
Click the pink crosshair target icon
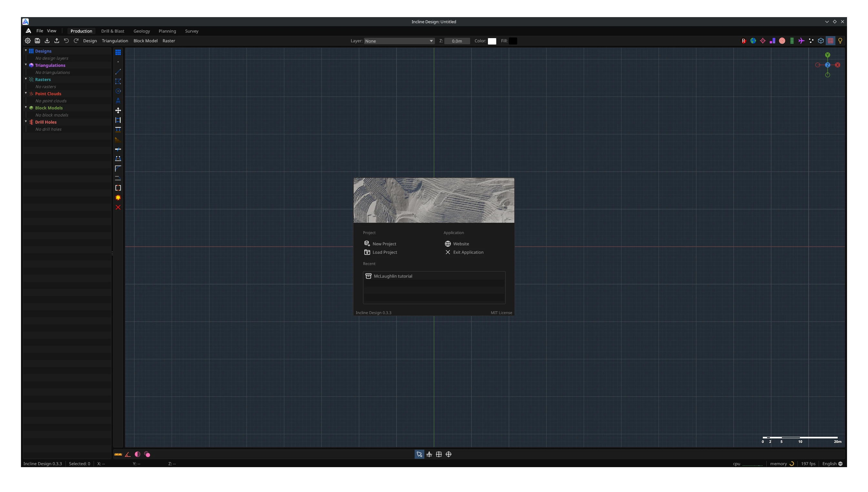[763, 41]
